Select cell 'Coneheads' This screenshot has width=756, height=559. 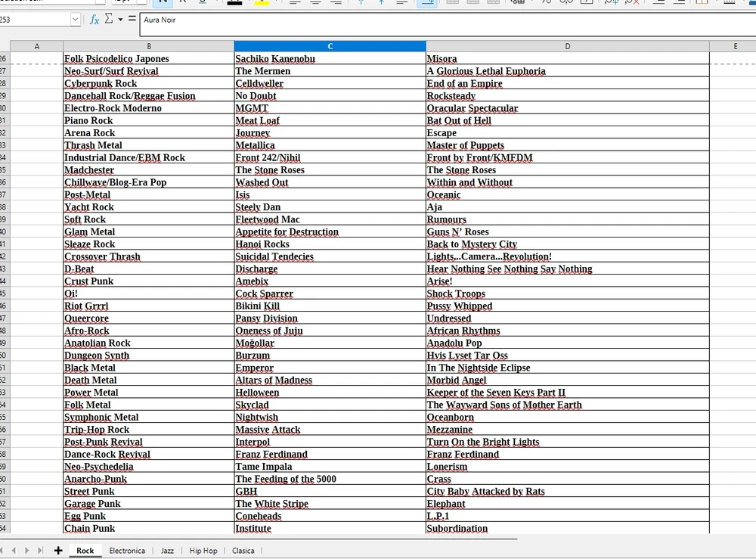coord(330,516)
